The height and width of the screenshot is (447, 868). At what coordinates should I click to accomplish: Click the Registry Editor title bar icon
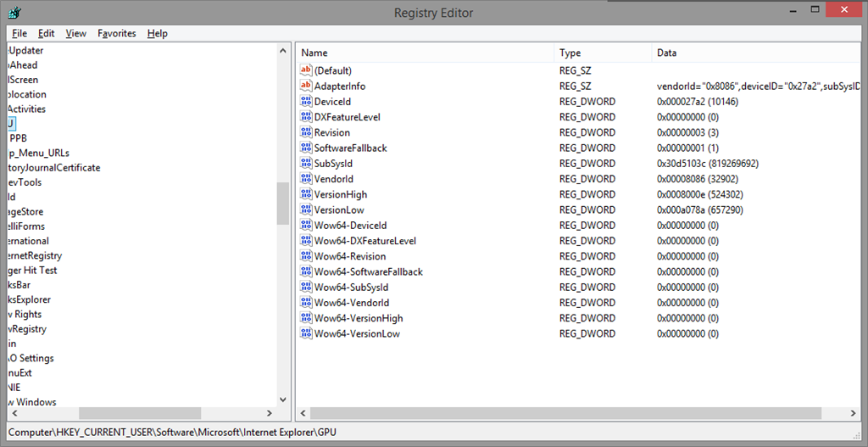tap(16, 13)
